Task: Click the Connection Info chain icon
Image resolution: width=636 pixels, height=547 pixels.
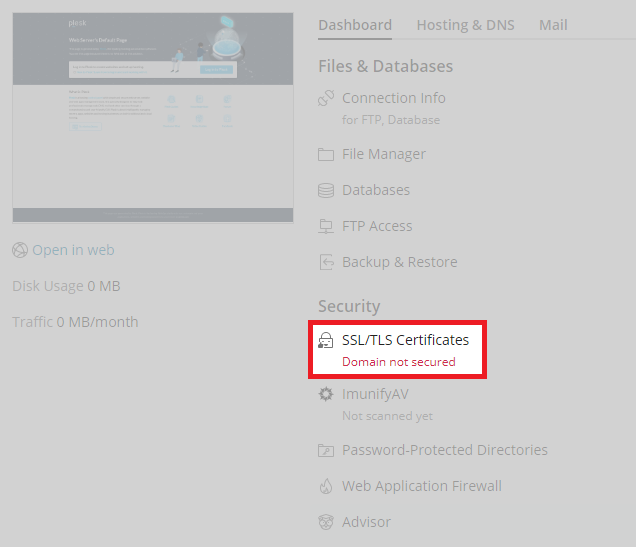Action: [x=326, y=98]
